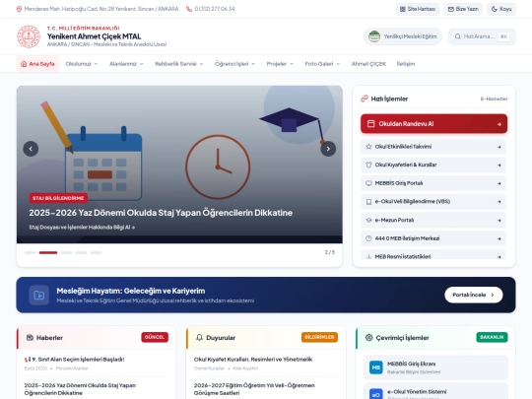
Task: Click the BİLDİRİMLER badge on Duyurular
Action: click(x=319, y=337)
